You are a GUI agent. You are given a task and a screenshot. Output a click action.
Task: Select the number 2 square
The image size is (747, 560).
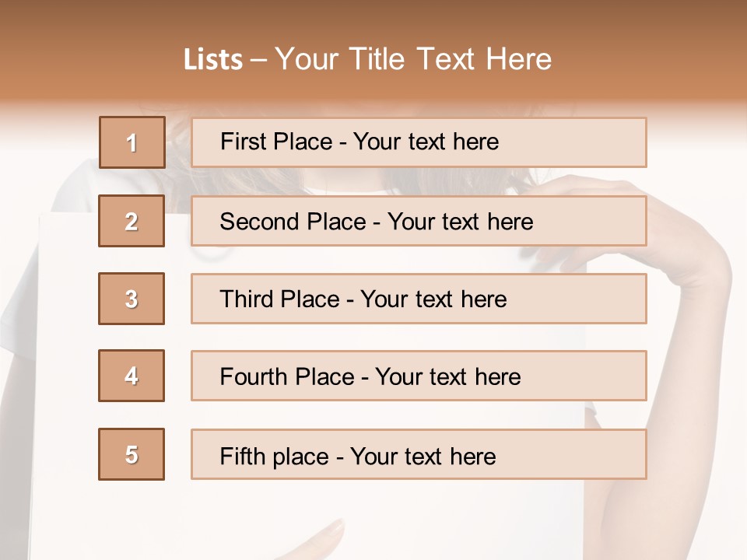[132, 221]
